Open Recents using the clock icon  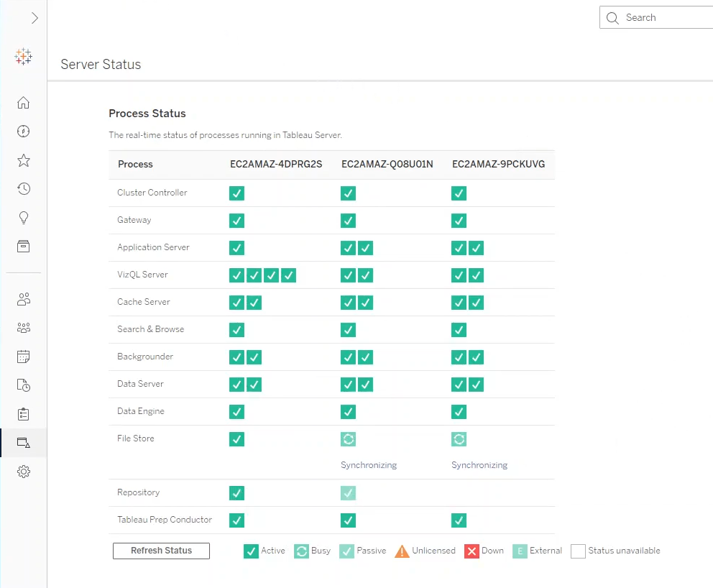(23, 189)
